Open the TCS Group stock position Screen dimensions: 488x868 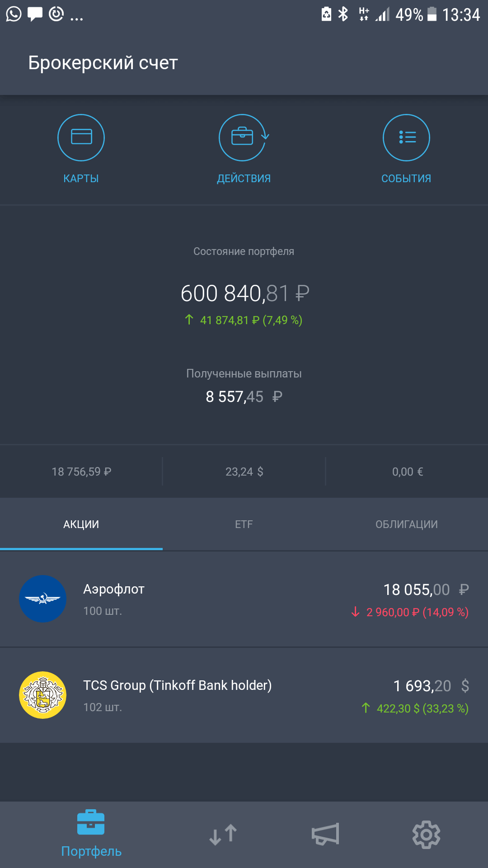tap(244, 695)
